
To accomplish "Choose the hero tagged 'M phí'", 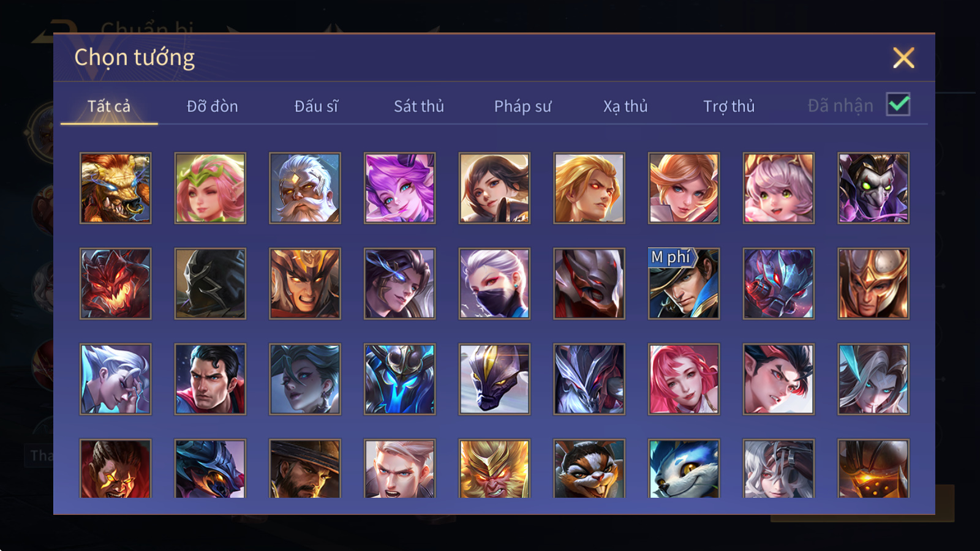I will tap(684, 283).
